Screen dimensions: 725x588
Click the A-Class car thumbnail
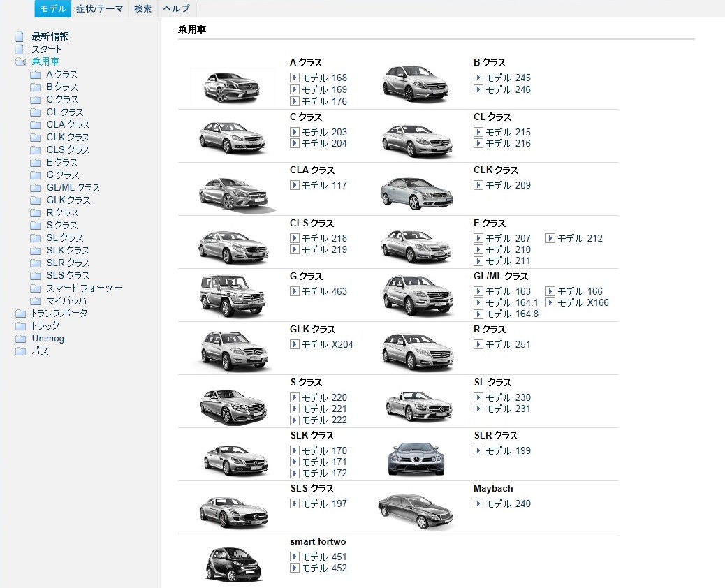[x=232, y=87]
